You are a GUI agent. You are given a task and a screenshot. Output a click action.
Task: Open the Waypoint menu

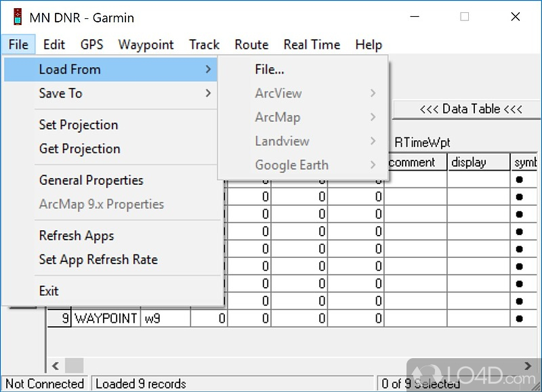(x=146, y=45)
